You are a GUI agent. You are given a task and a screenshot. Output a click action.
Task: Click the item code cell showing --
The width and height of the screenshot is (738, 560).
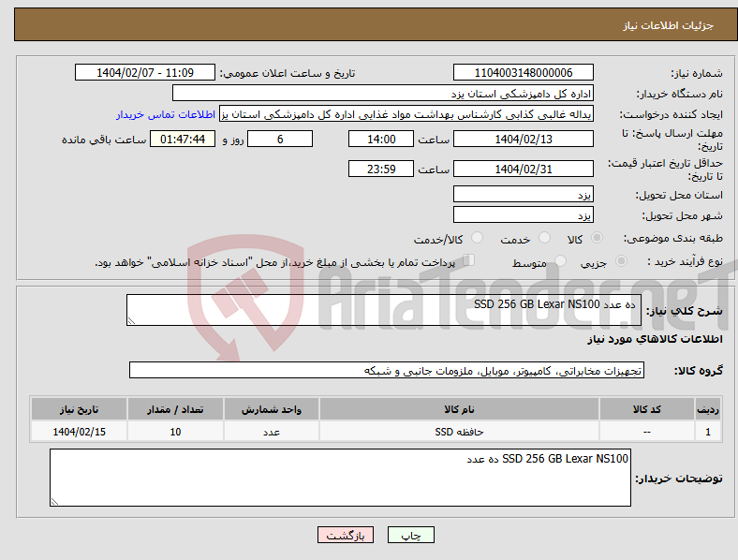[x=647, y=431]
